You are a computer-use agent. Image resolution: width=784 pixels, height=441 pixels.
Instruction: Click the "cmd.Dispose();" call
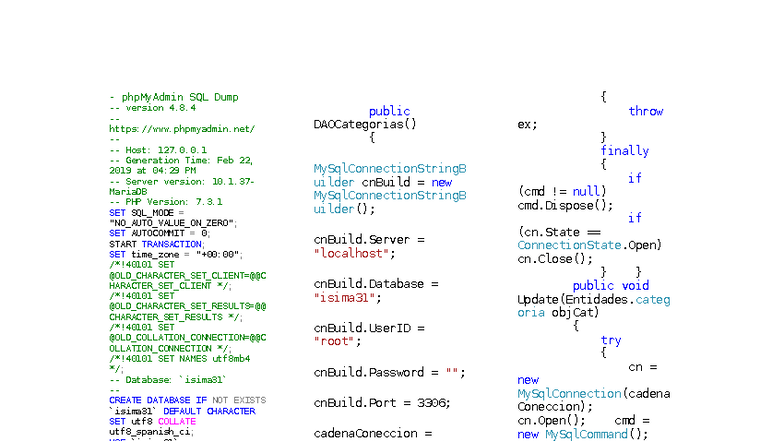point(565,205)
